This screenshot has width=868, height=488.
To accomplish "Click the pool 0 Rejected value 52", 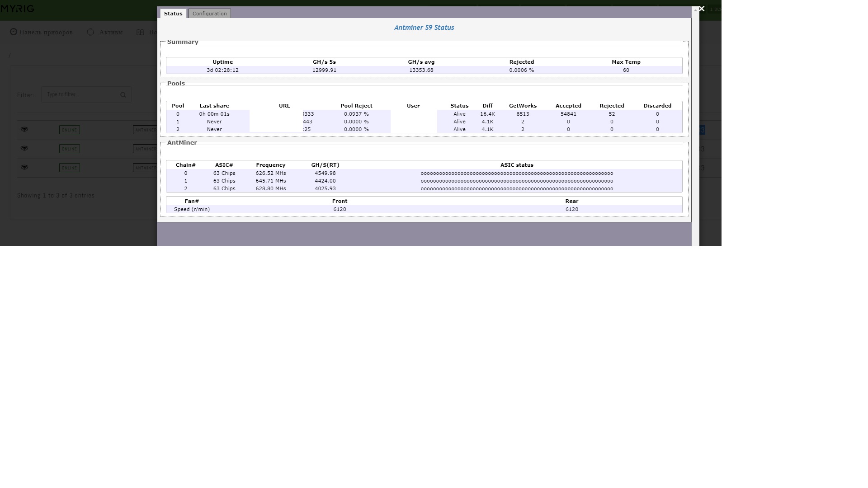I will click(x=612, y=114).
